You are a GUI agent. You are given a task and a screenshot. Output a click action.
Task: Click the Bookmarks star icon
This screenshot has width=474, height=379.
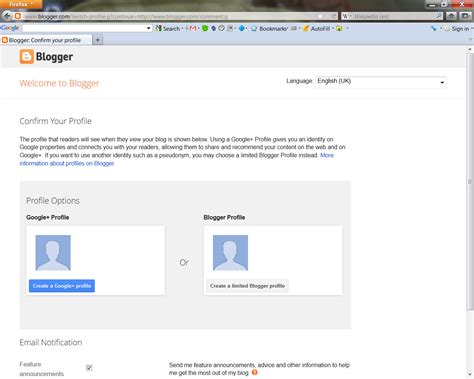pyautogui.click(x=254, y=29)
